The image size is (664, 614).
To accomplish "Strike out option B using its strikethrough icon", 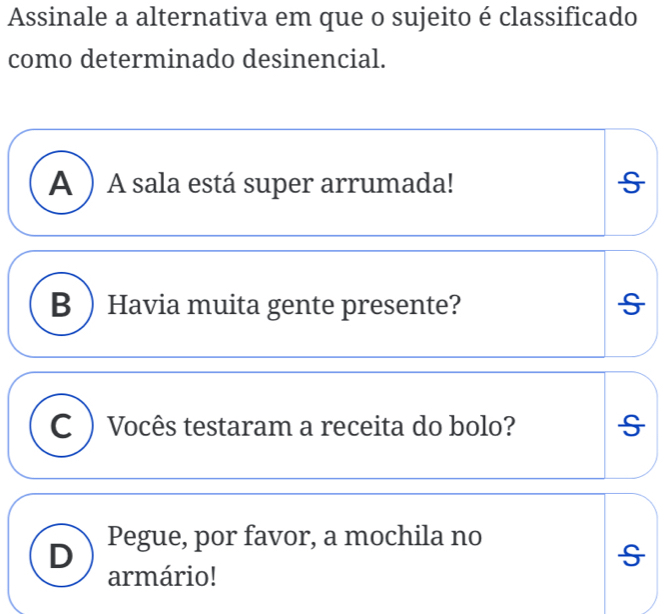I will click(630, 304).
